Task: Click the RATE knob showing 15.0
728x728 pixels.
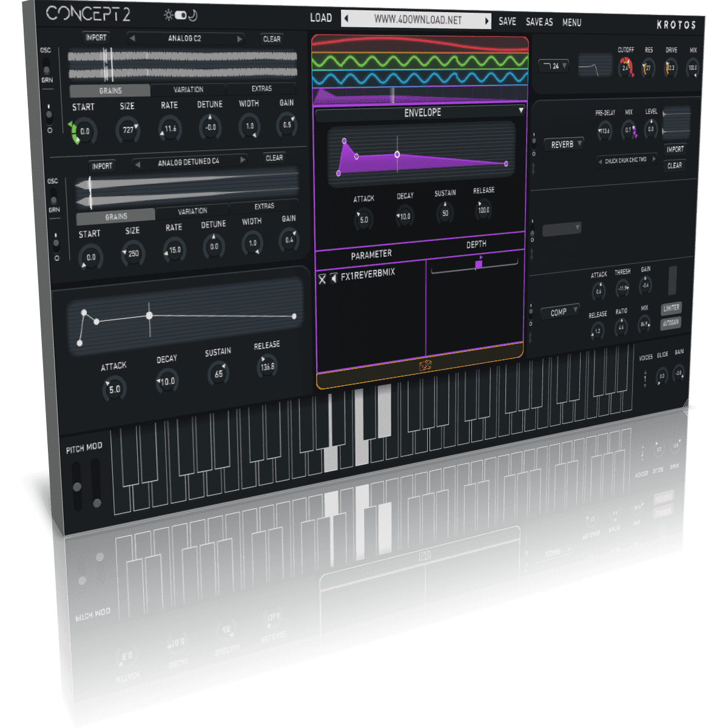Action: pyautogui.click(x=175, y=250)
